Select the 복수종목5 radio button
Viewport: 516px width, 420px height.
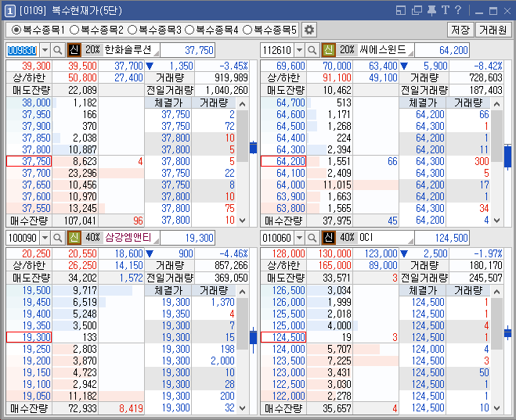pos(247,31)
